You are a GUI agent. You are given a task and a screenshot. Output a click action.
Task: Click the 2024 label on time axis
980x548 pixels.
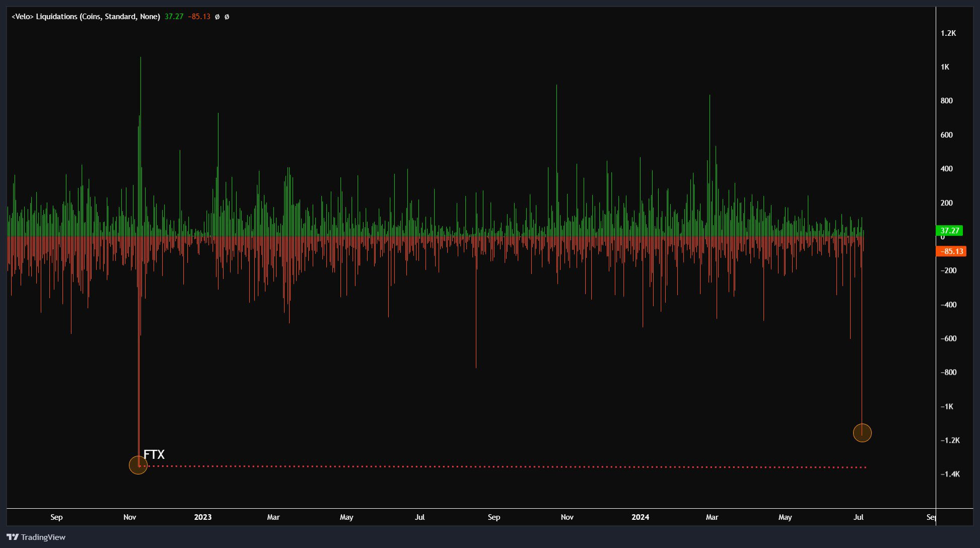click(x=640, y=517)
